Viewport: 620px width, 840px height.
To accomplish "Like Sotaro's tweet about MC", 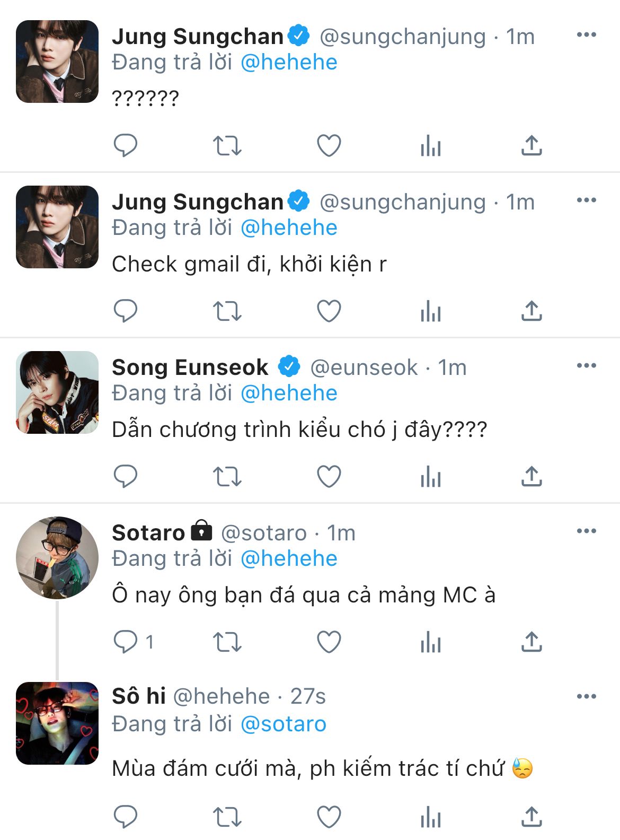I will point(329,642).
